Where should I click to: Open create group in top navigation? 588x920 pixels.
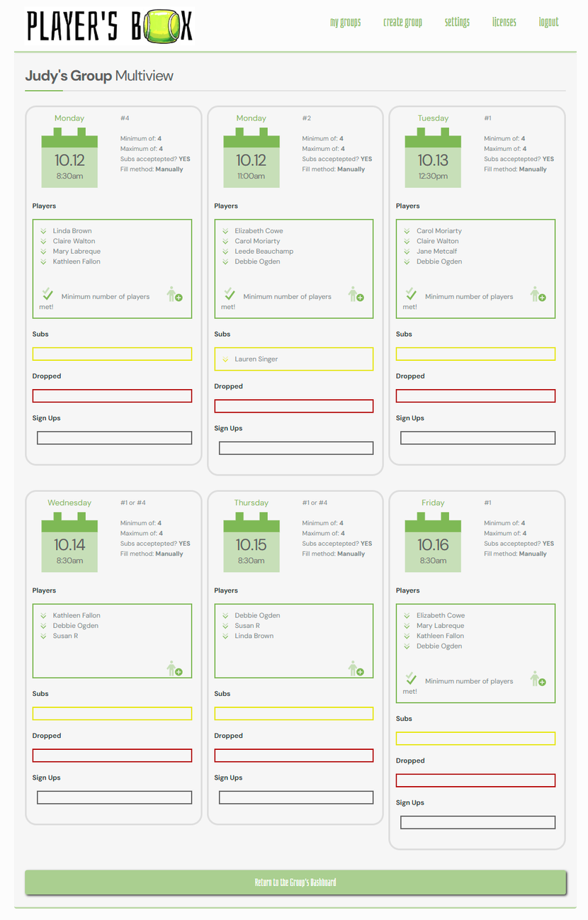[402, 22]
